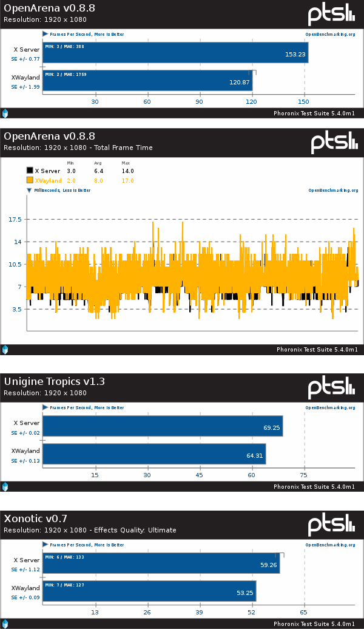
Task: Select the orange XWayland legend swatch
Action: [29, 180]
